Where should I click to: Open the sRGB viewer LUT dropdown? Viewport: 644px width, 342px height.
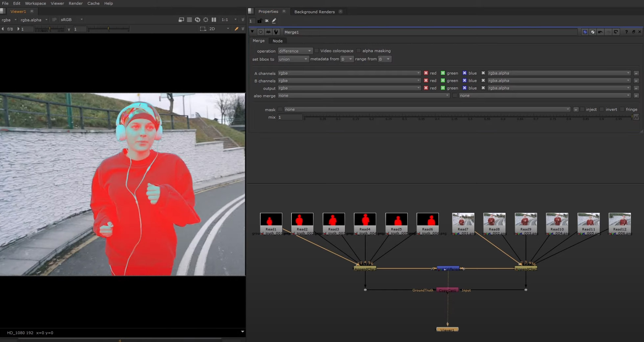71,20
